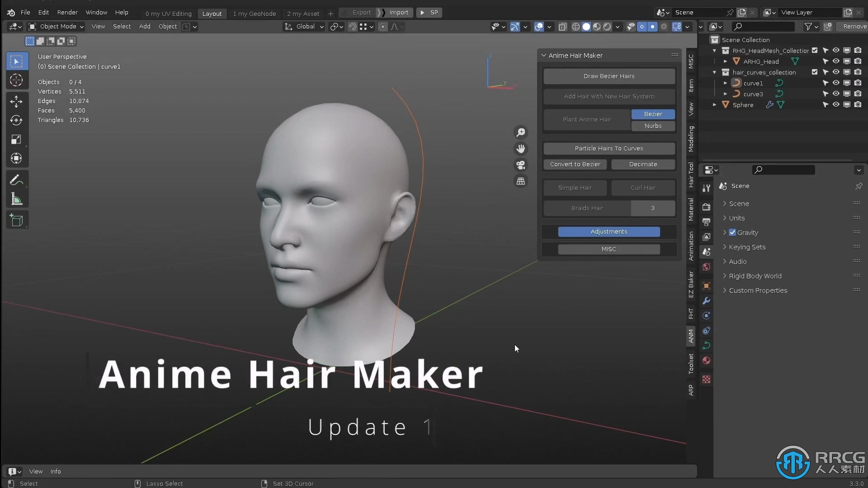Switch to rendered viewport shading

pyautogui.click(x=607, y=27)
